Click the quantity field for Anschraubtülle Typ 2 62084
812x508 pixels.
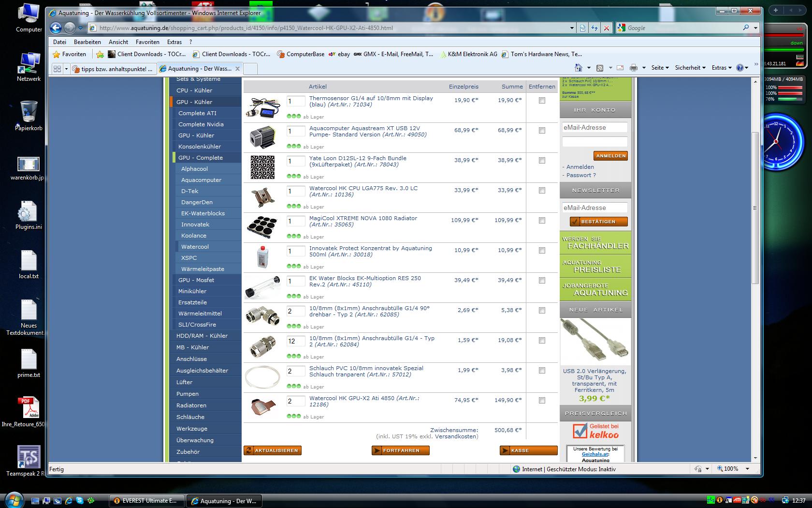(x=296, y=341)
